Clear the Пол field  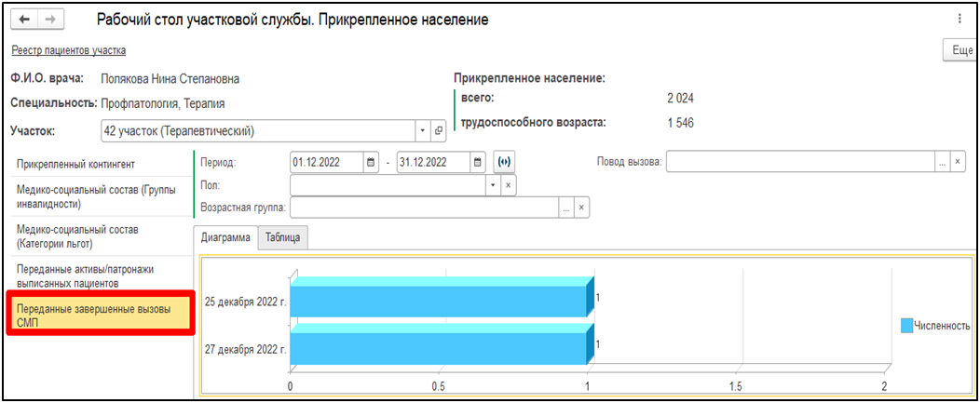point(508,185)
